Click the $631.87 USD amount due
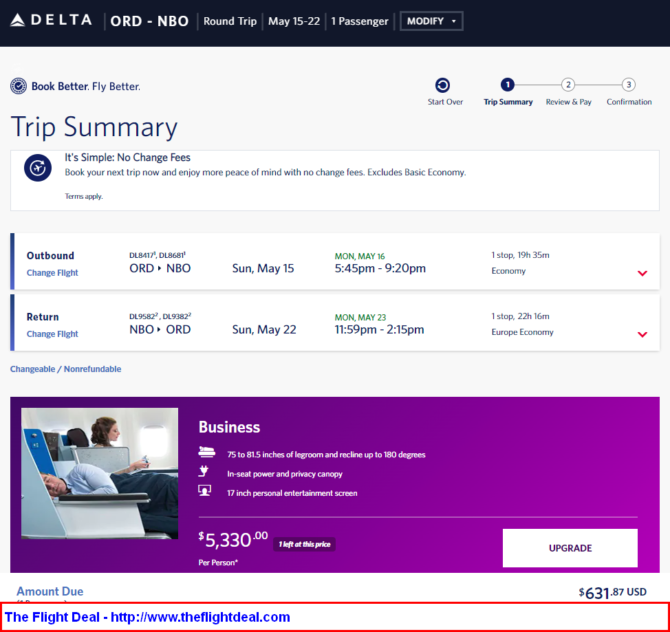The width and height of the screenshot is (670, 632). pos(612,593)
